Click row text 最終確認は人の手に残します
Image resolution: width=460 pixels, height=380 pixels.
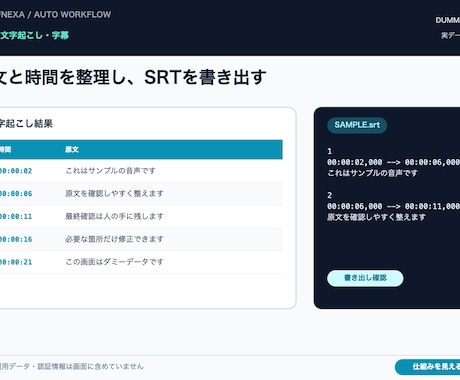point(114,217)
